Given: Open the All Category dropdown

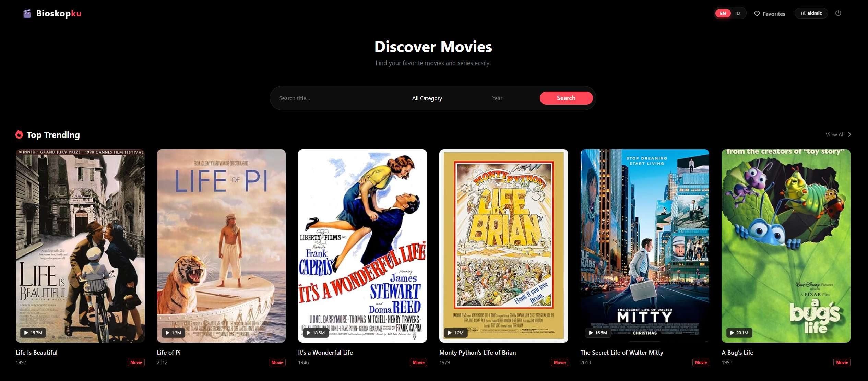Looking at the screenshot, I should (x=427, y=98).
